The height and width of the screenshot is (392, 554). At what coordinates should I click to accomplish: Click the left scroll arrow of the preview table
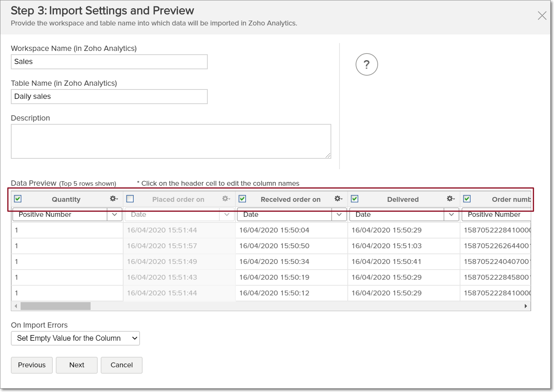coord(16,306)
